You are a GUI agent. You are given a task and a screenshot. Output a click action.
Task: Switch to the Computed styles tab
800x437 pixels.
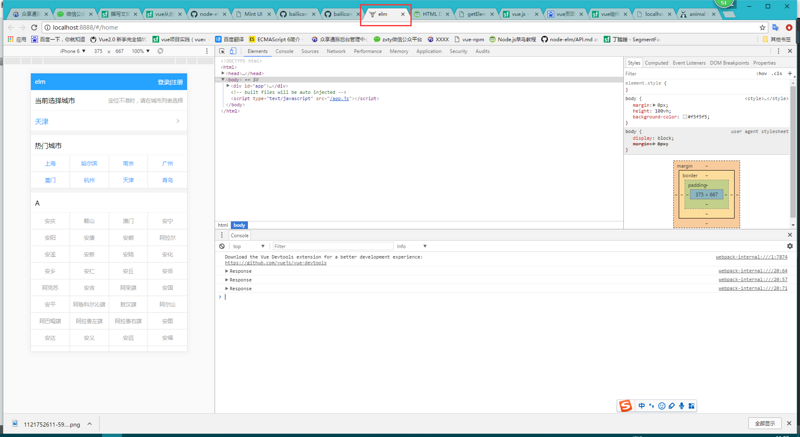656,63
